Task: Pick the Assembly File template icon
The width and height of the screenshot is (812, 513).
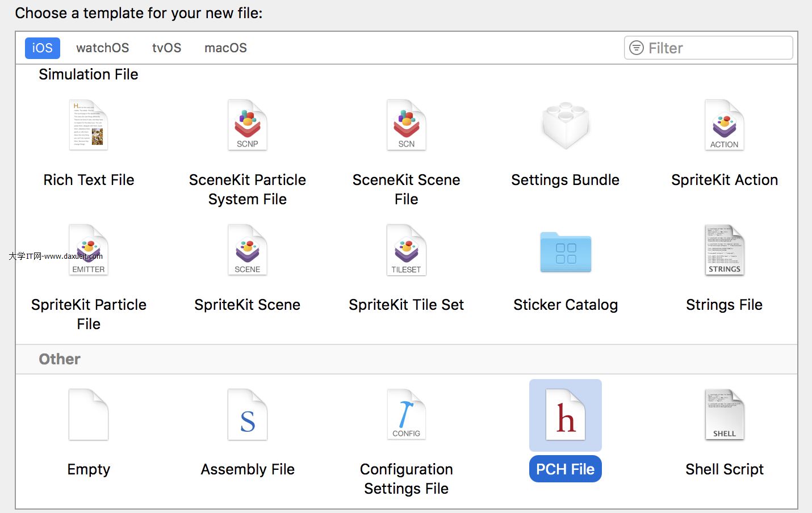Action: pos(248,415)
